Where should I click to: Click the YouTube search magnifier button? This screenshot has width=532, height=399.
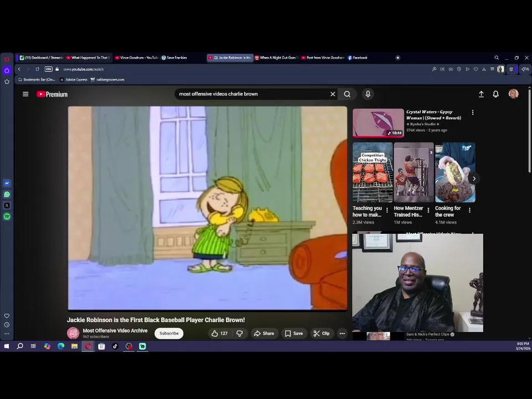point(347,94)
